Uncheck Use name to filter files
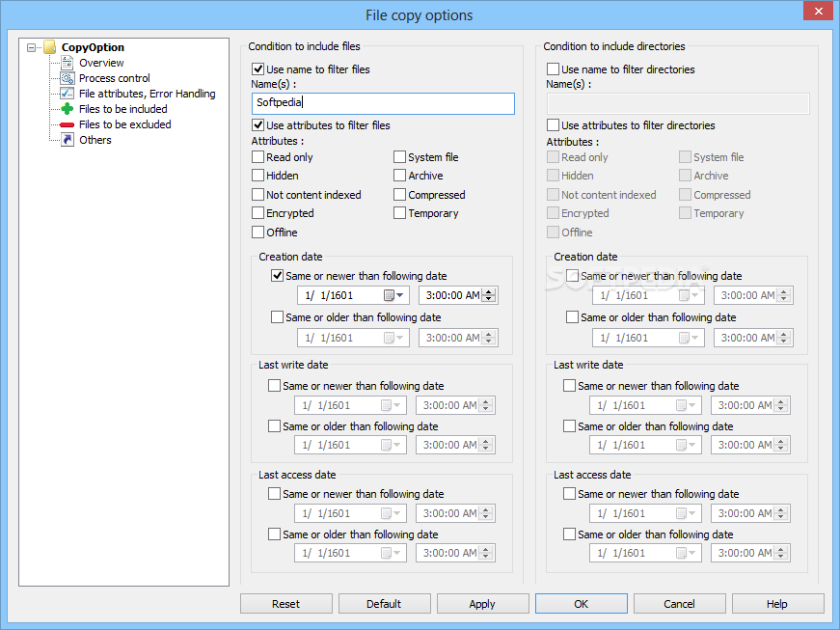The height and width of the screenshot is (630, 840). [258, 69]
